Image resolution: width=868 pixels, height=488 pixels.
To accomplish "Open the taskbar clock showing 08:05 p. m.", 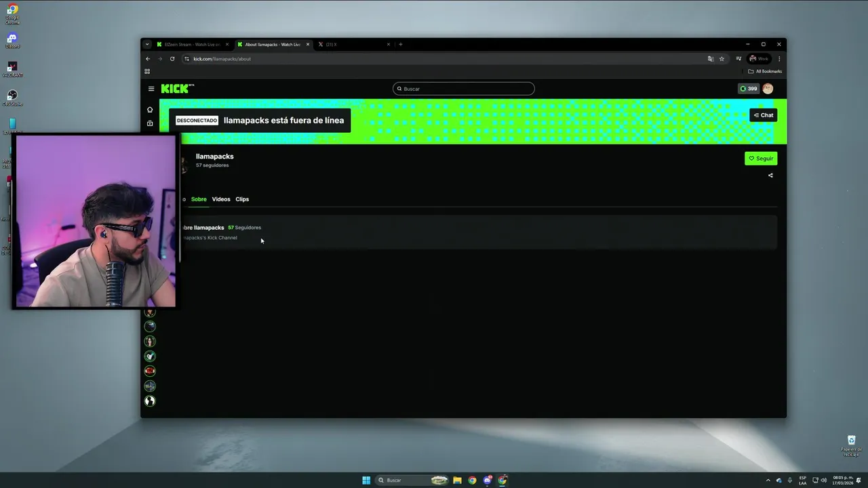I will [843, 481].
